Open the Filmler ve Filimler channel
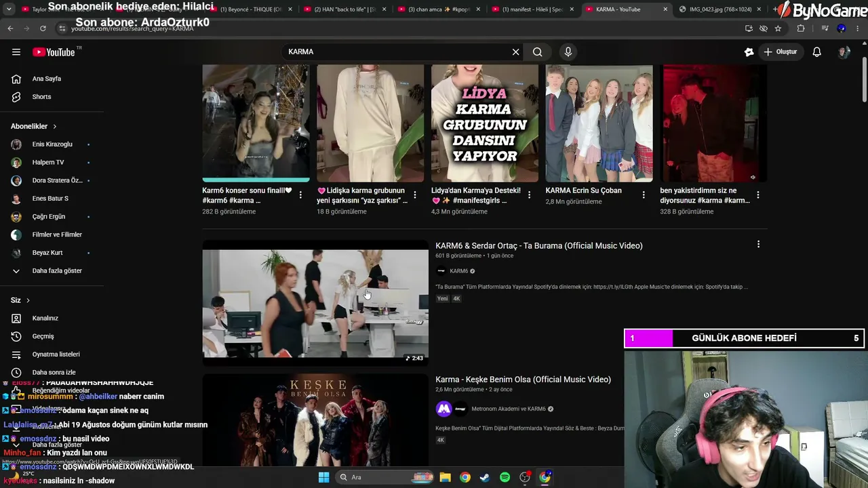 [57, 235]
